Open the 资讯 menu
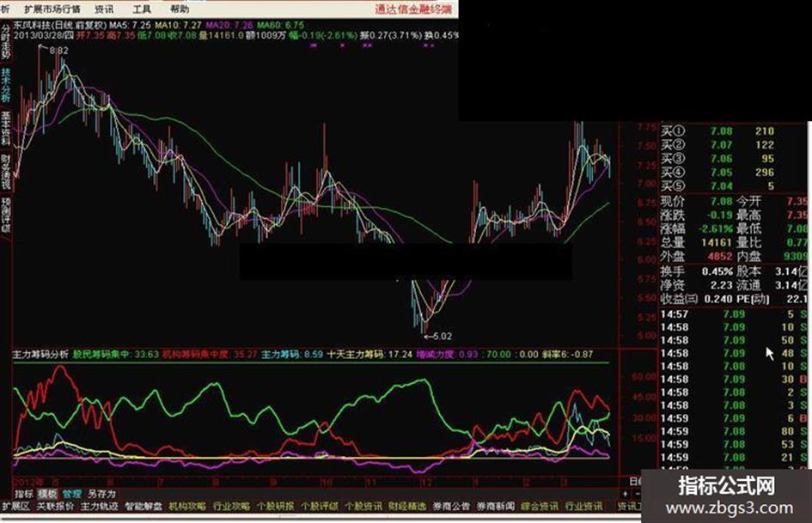The width and height of the screenshot is (812, 523). pyautogui.click(x=104, y=9)
